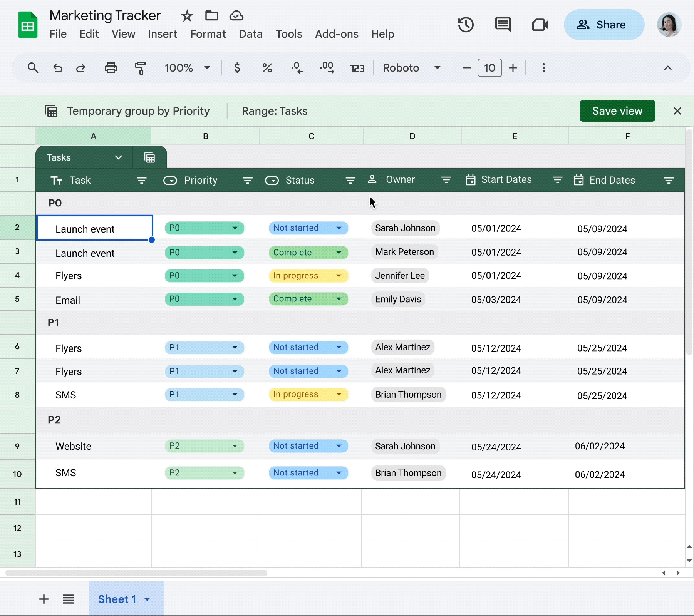
Task: Click the table view icon next to Tasks
Action: coord(149,157)
